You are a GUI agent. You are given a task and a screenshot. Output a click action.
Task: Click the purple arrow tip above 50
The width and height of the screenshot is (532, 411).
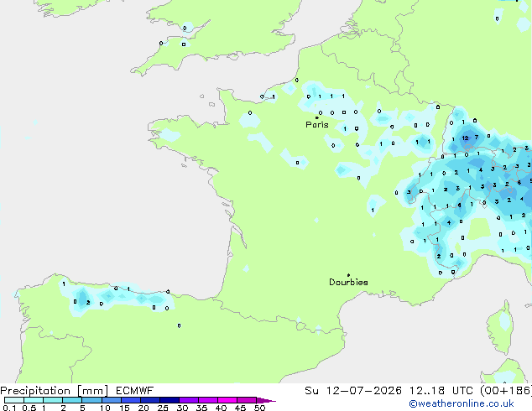tap(266, 400)
